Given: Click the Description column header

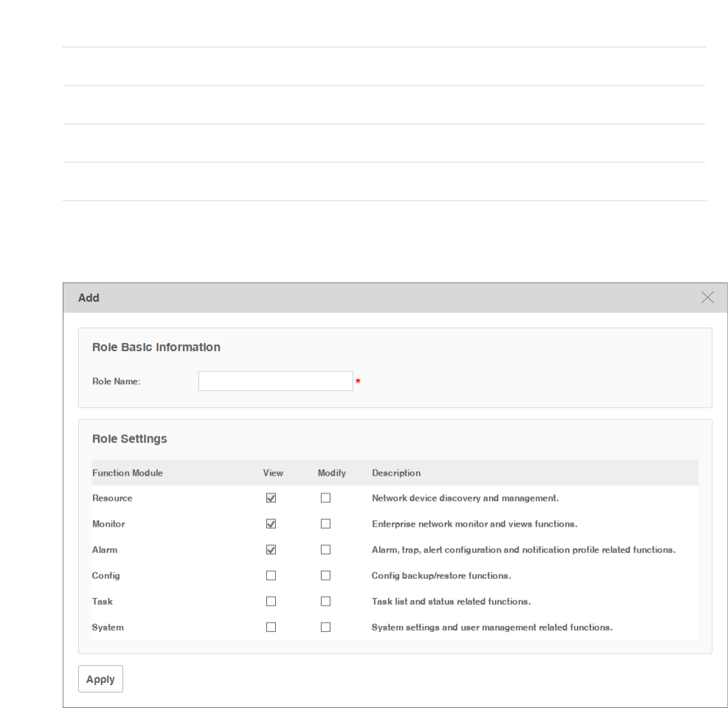Looking at the screenshot, I should (396, 473).
